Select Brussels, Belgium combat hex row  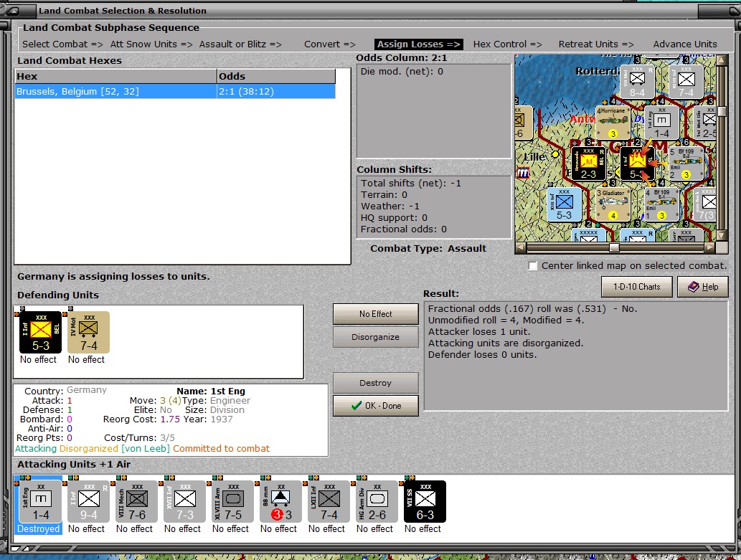point(175,91)
